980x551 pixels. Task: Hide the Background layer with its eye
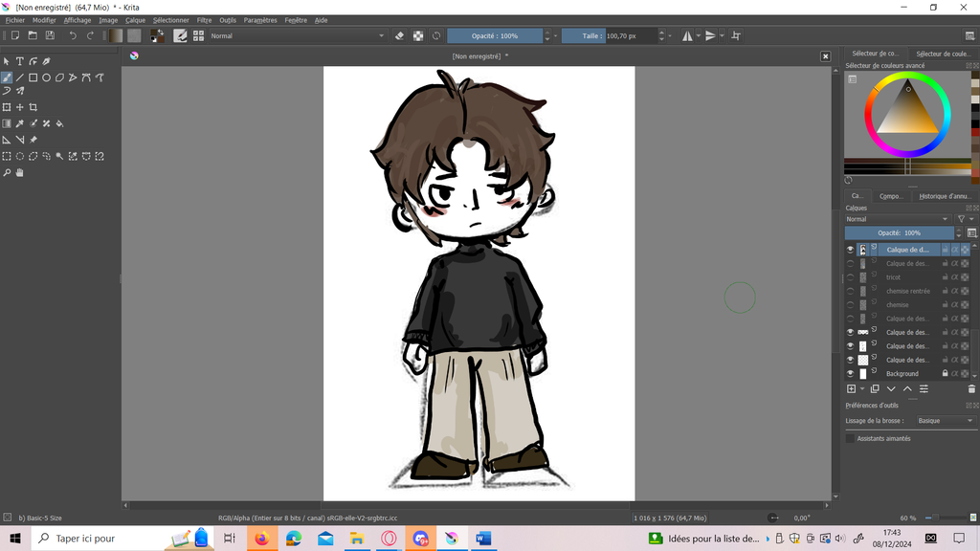(850, 374)
